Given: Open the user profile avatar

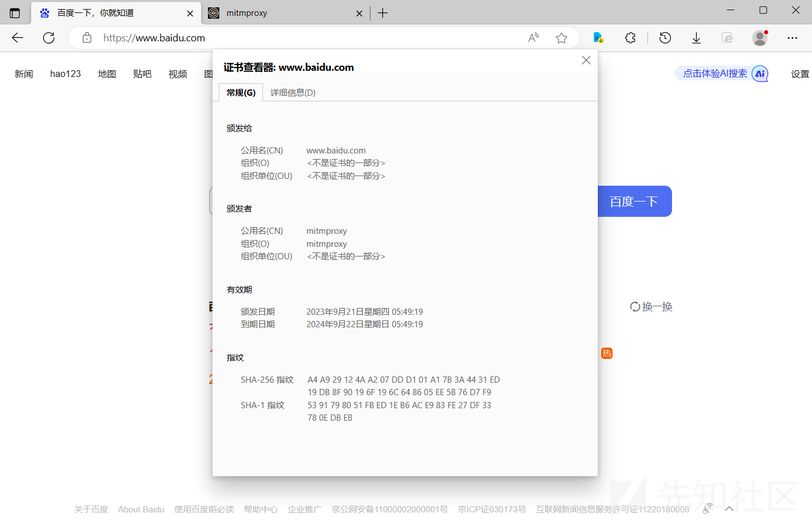Looking at the screenshot, I should point(759,38).
